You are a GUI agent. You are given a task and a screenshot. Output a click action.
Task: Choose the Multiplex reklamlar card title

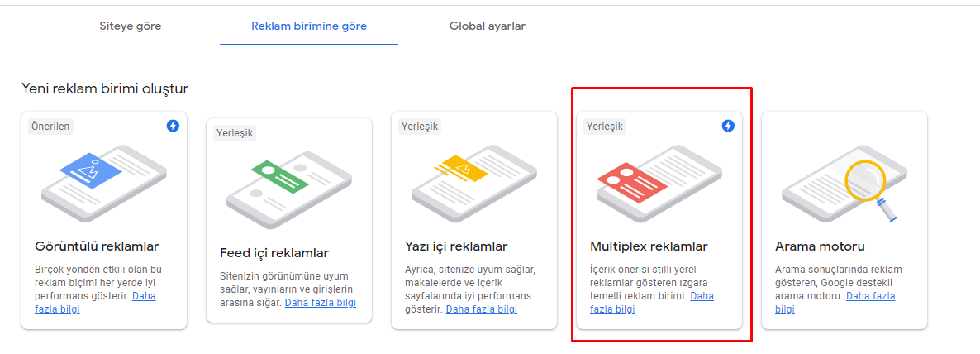(649, 246)
